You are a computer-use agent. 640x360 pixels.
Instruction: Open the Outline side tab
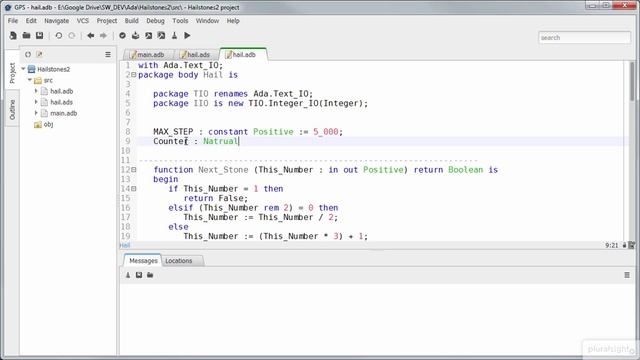12,109
